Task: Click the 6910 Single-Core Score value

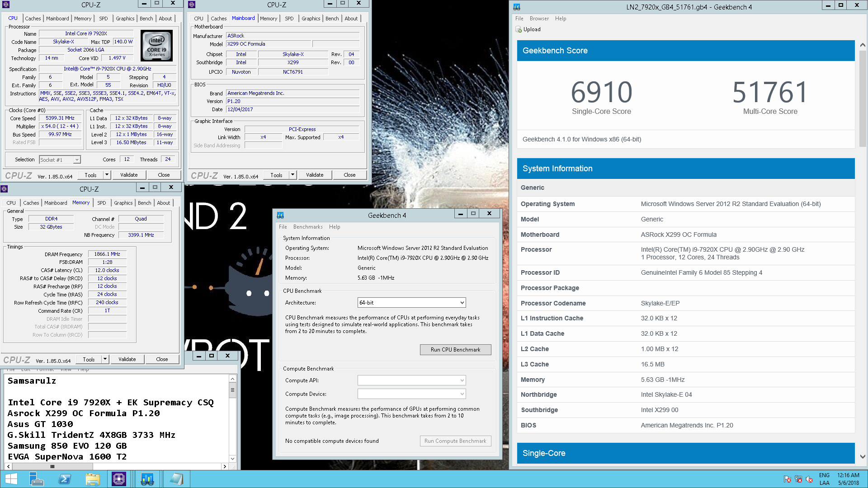Action: [601, 92]
